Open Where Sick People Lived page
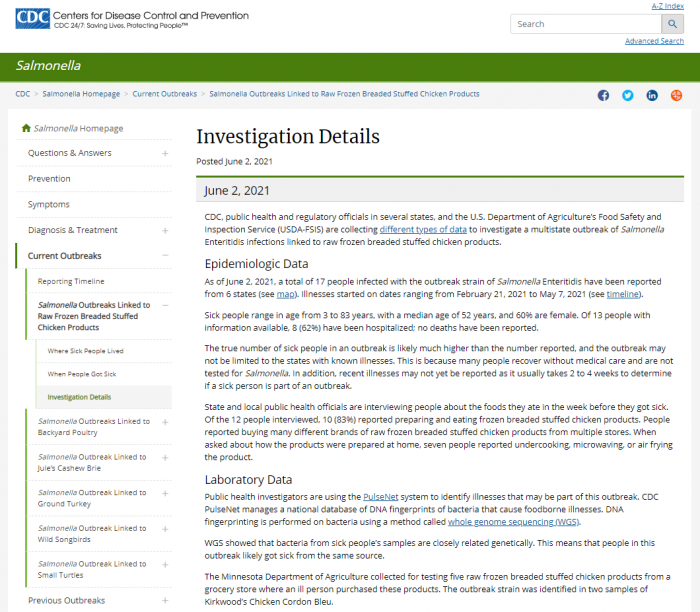 pos(86,351)
